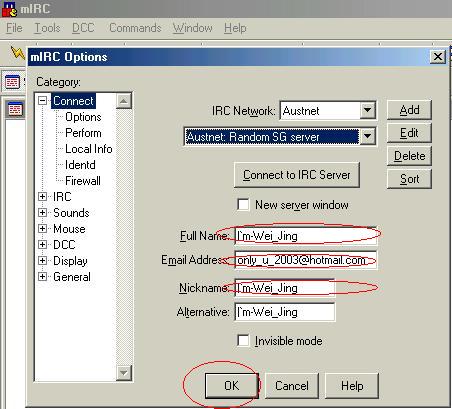The image size is (452, 409).
Task: Open the IRC Network dropdown arrow
Action: tap(368, 110)
